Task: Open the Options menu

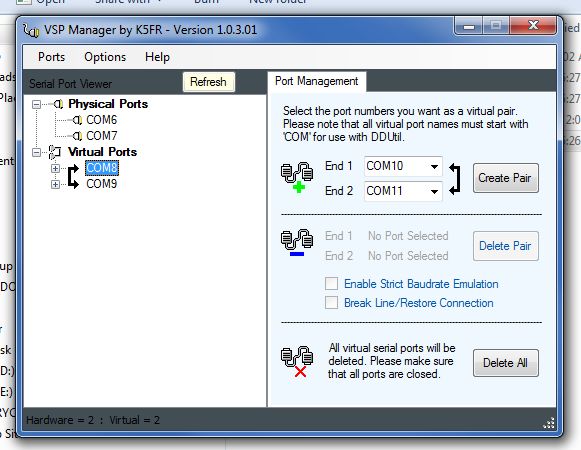Action: (x=105, y=57)
